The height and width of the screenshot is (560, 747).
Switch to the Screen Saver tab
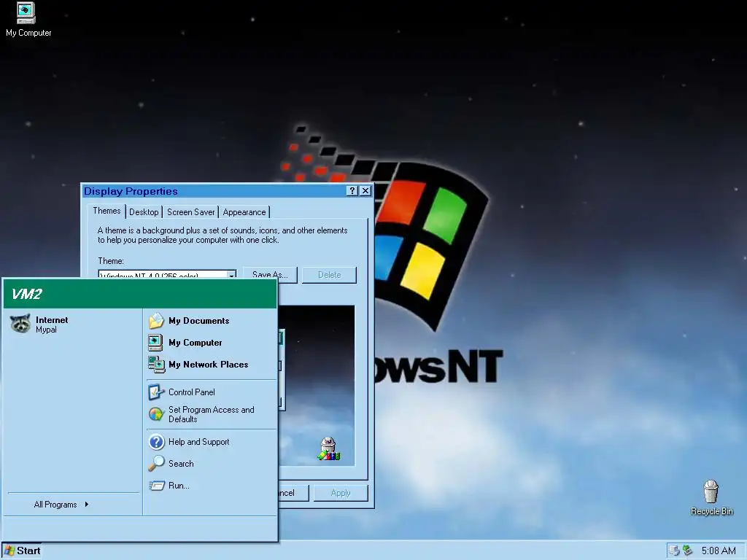pos(190,212)
